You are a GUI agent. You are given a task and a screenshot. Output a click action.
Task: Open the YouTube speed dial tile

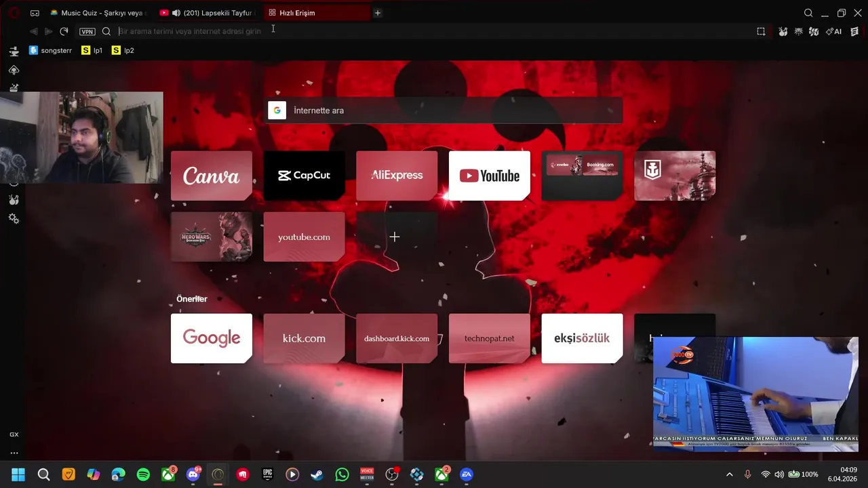[490, 176]
